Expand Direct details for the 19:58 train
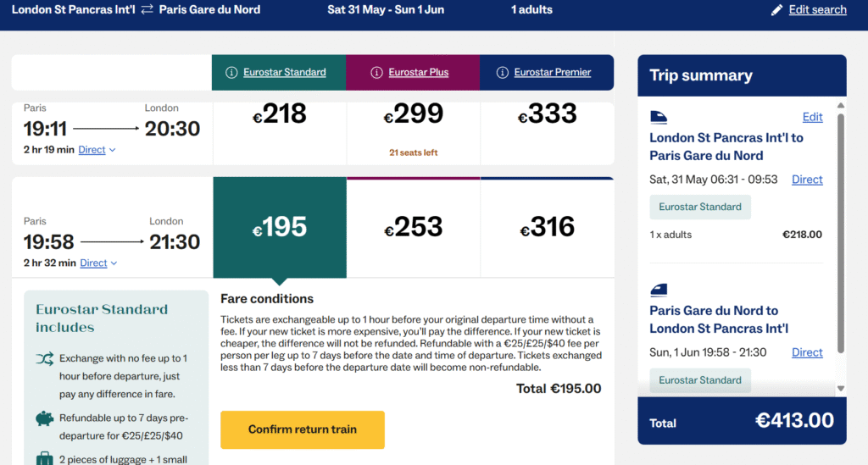868x465 pixels. 98,263
